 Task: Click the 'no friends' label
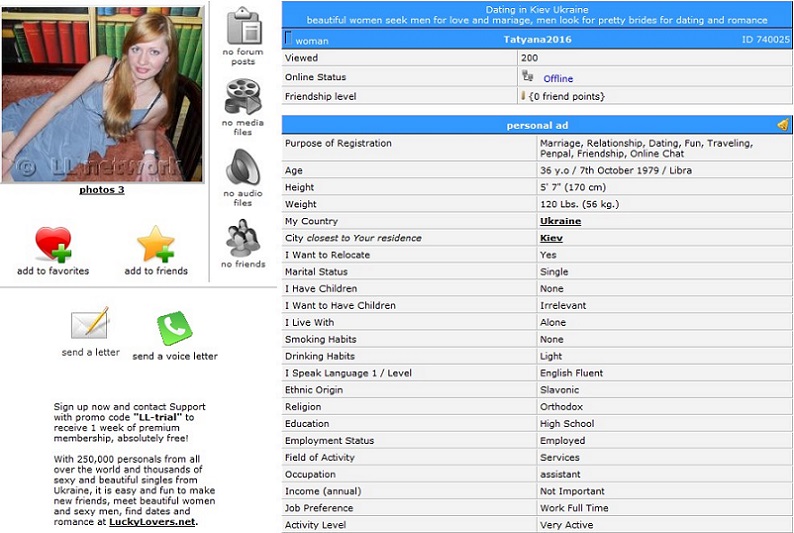click(x=243, y=264)
